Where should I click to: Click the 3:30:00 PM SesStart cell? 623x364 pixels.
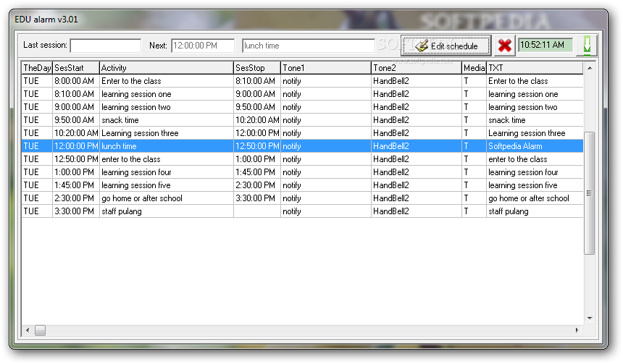coord(75,211)
